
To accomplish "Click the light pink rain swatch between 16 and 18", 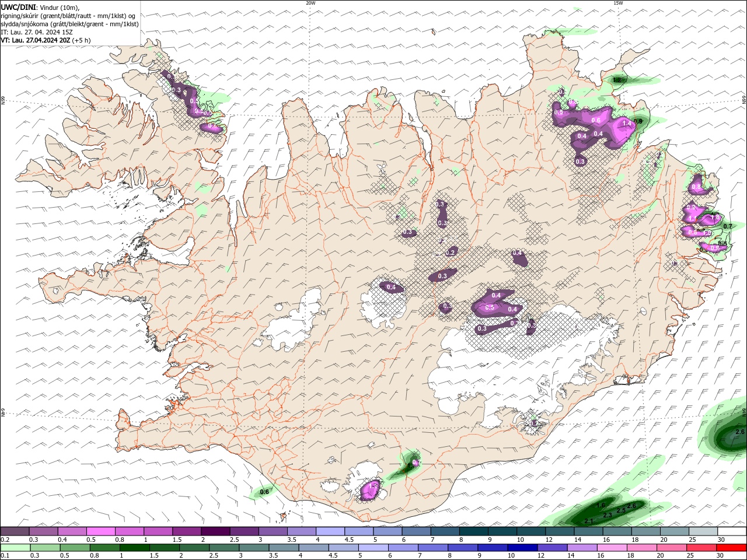I will tap(612, 548).
